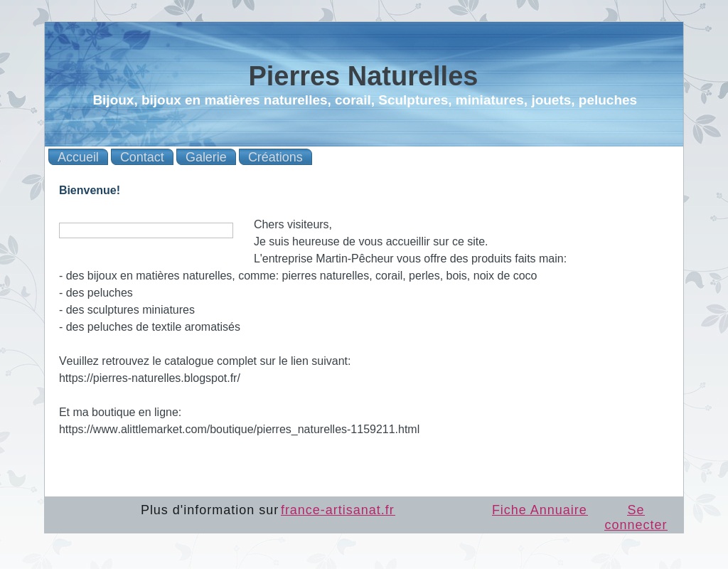Screen dimensions: 728x569
Task: Switch to the Galerie tab
Action: [x=206, y=157]
